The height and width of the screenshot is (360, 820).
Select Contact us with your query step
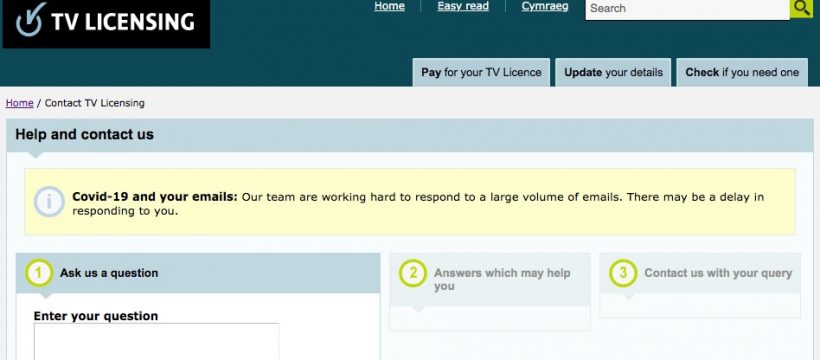click(700, 273)
